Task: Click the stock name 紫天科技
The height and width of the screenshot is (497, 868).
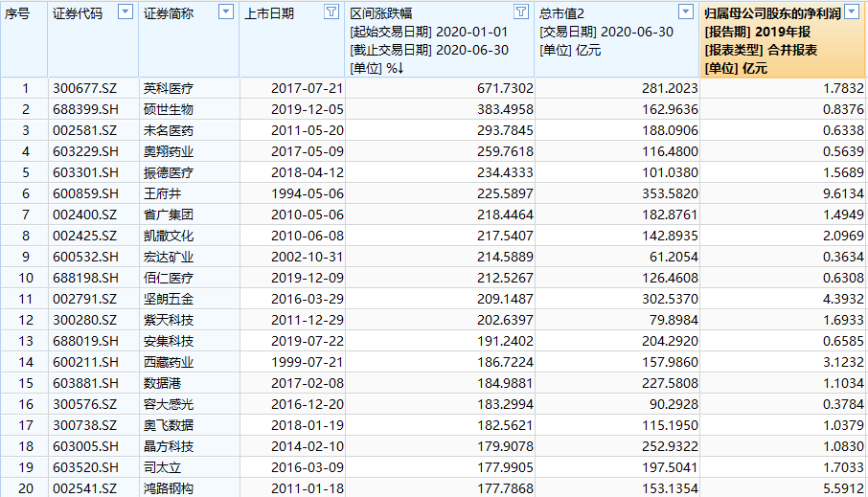Action: click(x=169, y=320)
